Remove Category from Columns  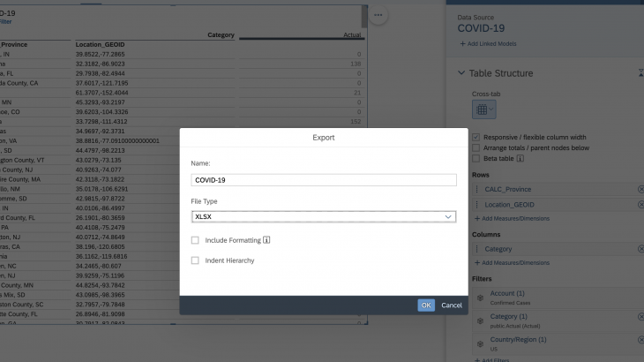pyautogui.click(x=640, y=249)
